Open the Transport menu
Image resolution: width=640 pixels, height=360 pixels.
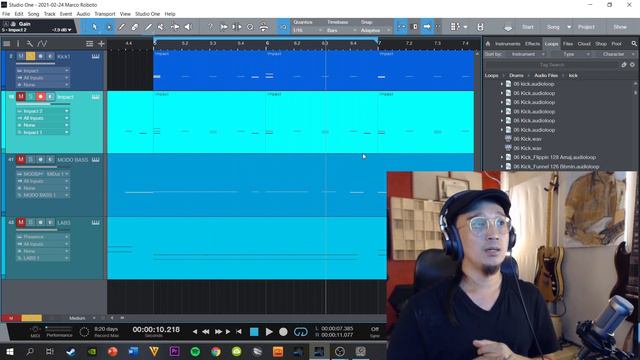pos(105,14)
